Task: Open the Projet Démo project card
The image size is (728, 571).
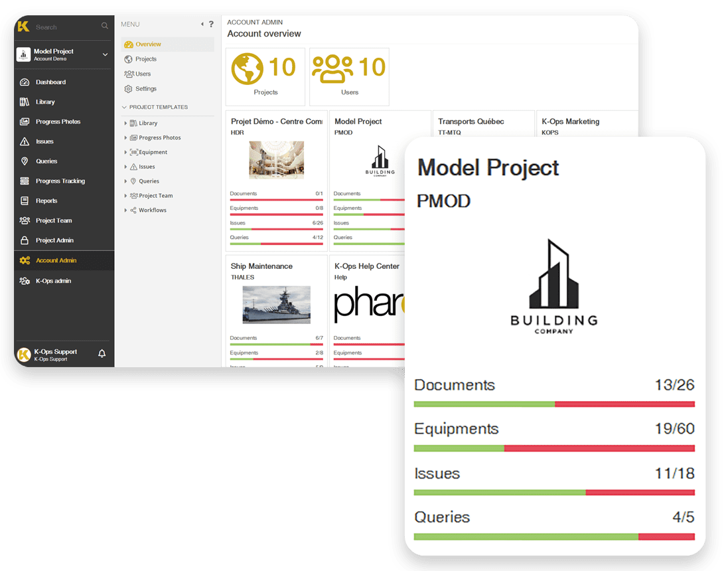Action: point(276,181)
